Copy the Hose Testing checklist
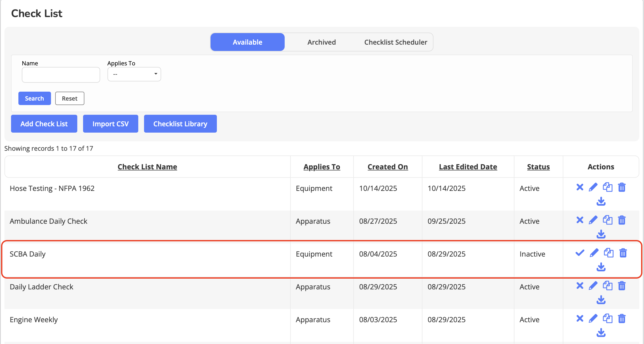644x344 pixels. pyautogui.click(x=607, y=187)
